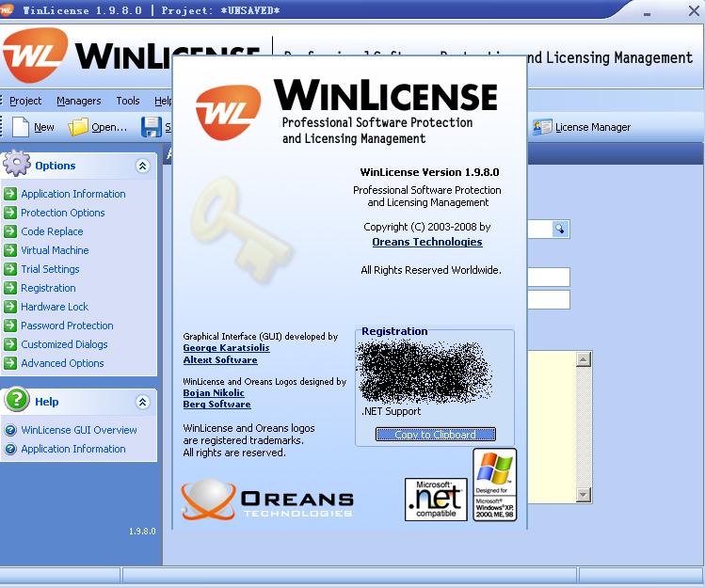Click the Oreans Technologies logo
The width and height of the screenshot is (705, 588).
click(x=267, y=499)
